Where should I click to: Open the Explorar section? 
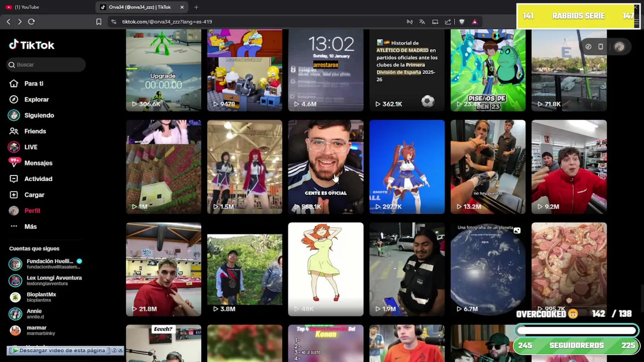point(36,100)
